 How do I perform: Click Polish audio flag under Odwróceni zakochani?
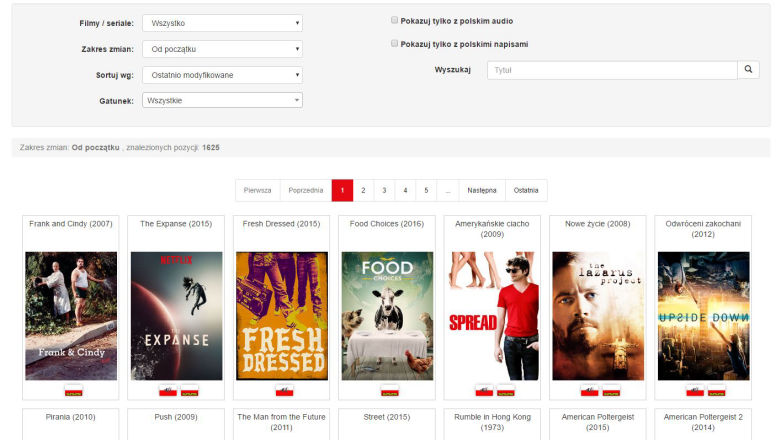(695, 391)
